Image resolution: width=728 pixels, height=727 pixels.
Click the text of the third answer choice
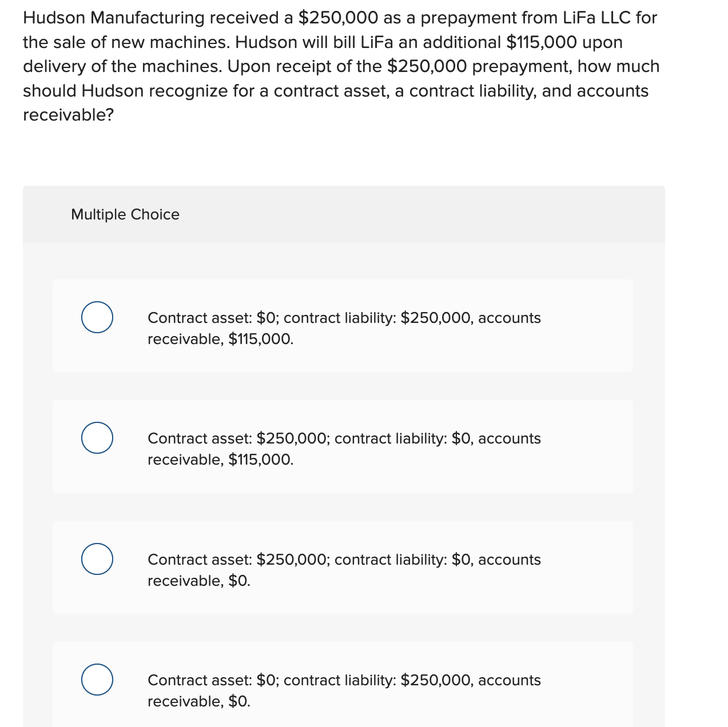coord(344,570)
